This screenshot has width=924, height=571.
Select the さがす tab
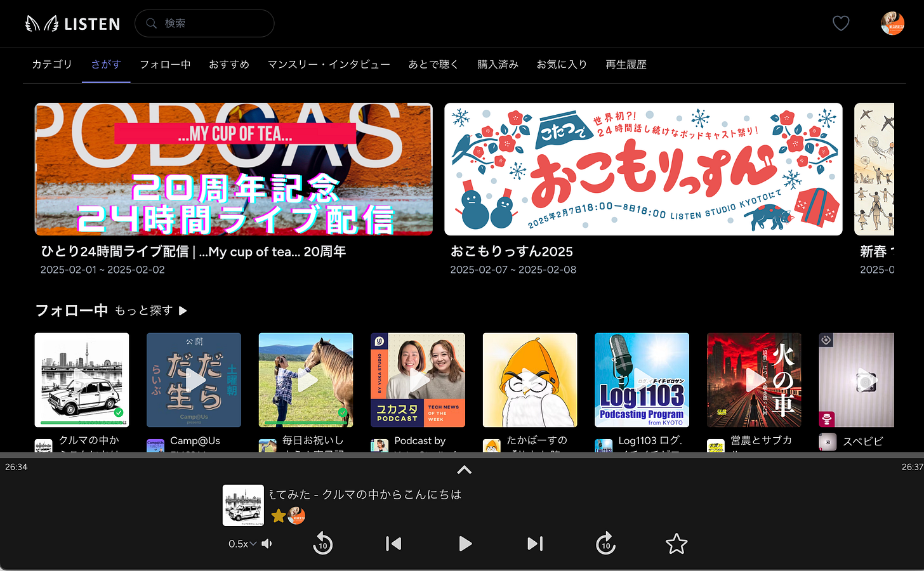tap(106, 64)
